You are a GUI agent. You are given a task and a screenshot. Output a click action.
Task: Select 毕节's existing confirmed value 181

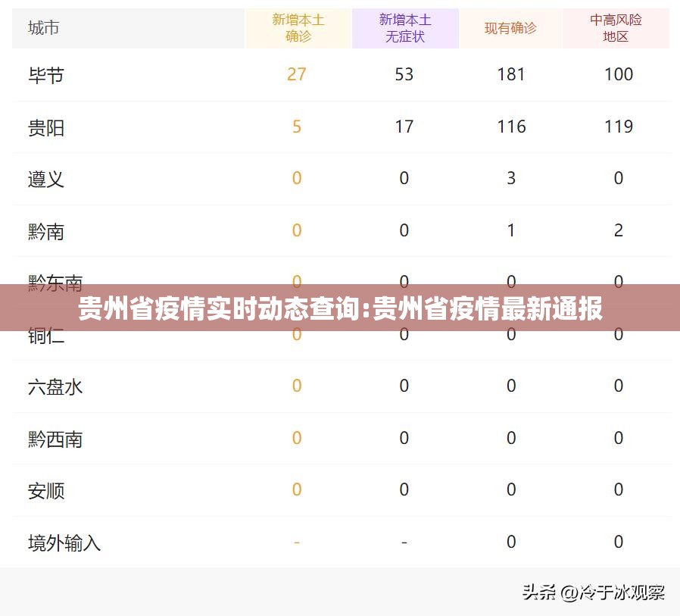click(x=511, y=74)
